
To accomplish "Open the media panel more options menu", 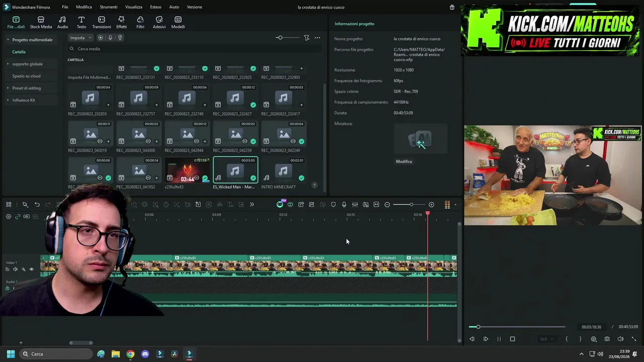I will click(x=317, y=38).
